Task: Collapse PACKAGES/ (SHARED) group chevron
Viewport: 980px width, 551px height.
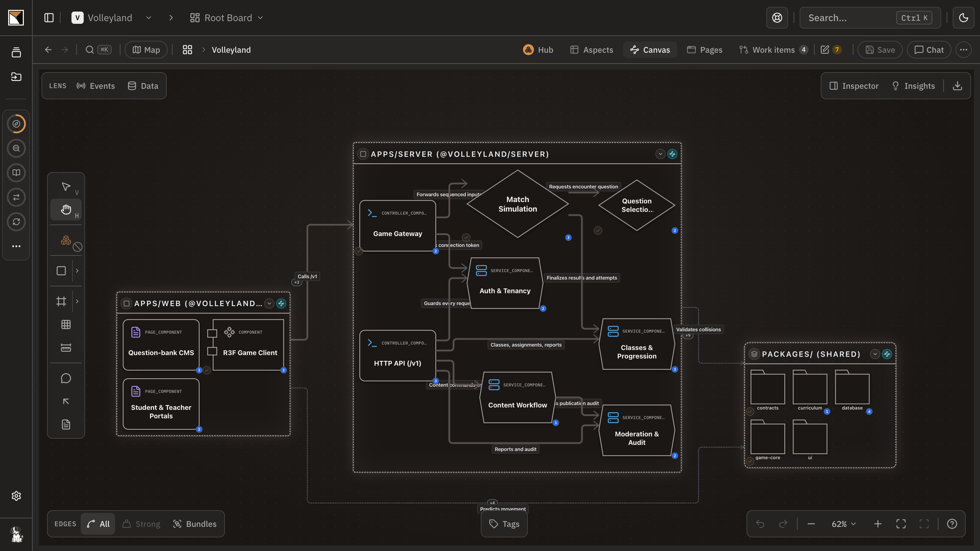Action: coord(875,354)
